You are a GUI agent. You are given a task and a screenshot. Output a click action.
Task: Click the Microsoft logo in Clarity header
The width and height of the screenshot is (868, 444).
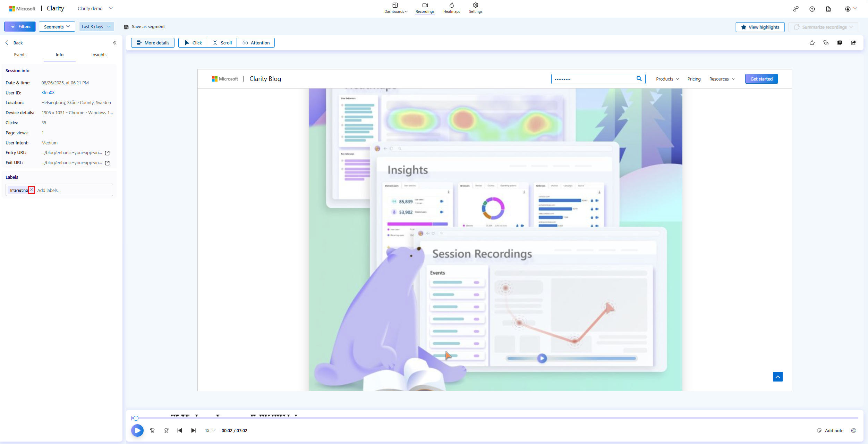tap(22, 8)
